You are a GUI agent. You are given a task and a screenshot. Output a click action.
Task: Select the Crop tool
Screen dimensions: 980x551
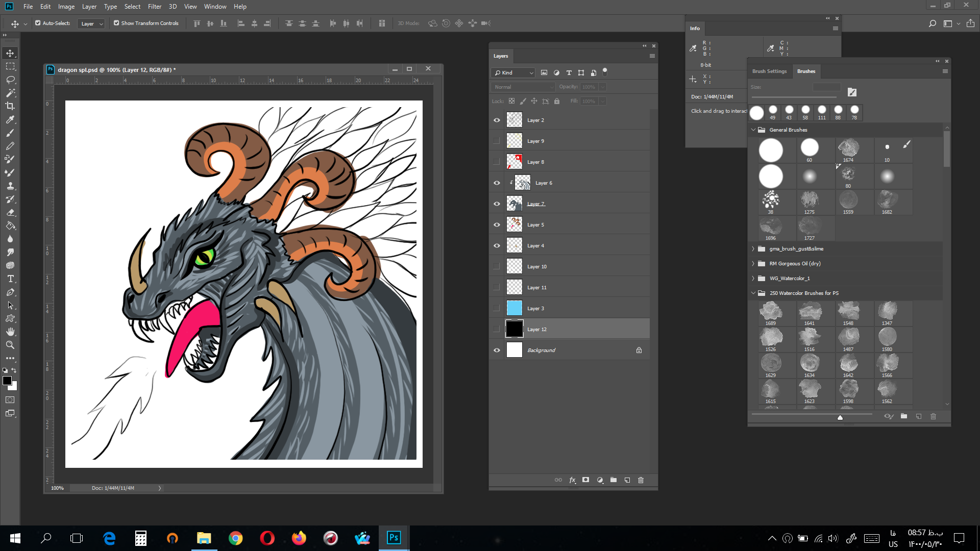(10, 106)
